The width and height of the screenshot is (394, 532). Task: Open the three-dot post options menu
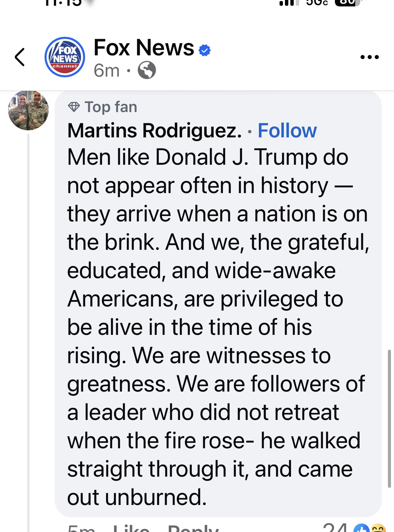pyautogui.click(x=370, y=57)
